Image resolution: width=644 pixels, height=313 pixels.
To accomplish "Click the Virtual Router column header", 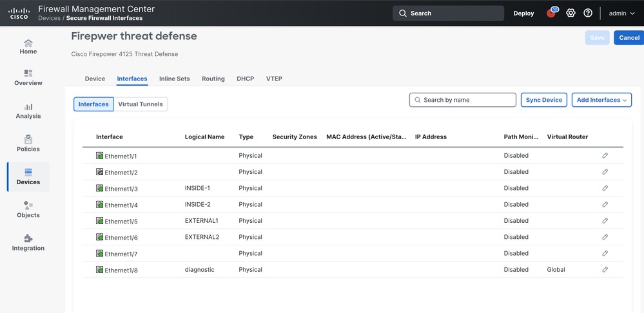I will pos(567,137).
